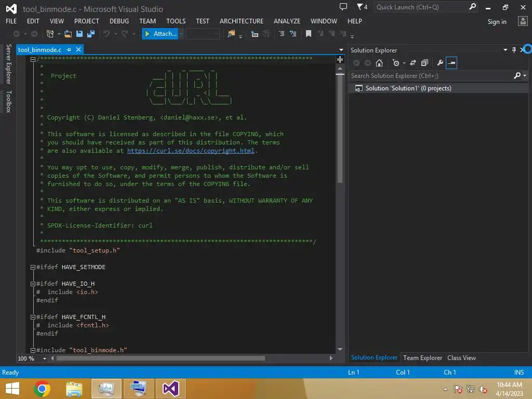Image resolution: width=532 pixels, height=399 pixels.
Task: Click Sync with Active Document icon
Action: (413, 63)
